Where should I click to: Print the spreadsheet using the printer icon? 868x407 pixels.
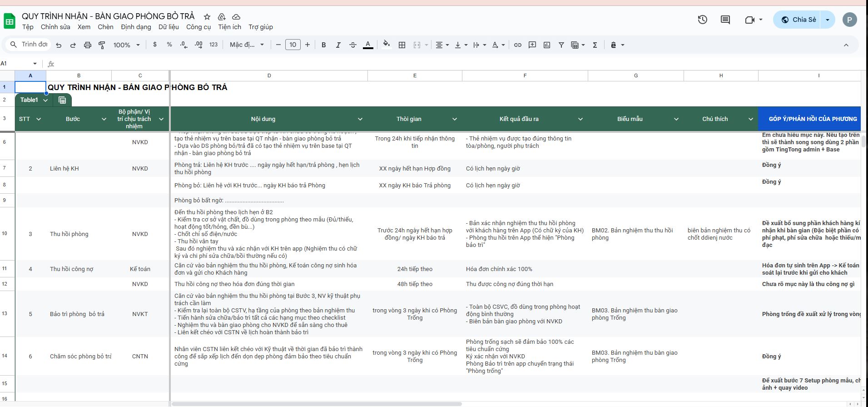[x=88, y=45]
